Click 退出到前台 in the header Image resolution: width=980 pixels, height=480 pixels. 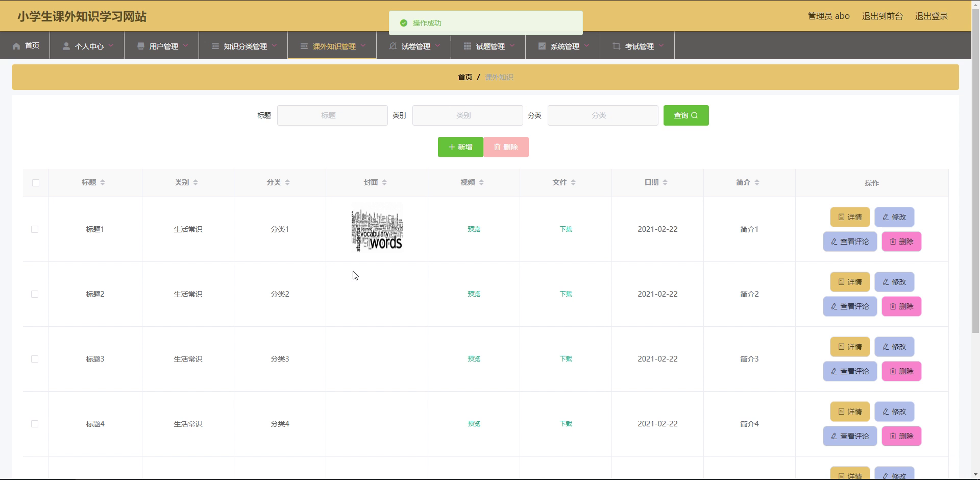tap(883, 16)
